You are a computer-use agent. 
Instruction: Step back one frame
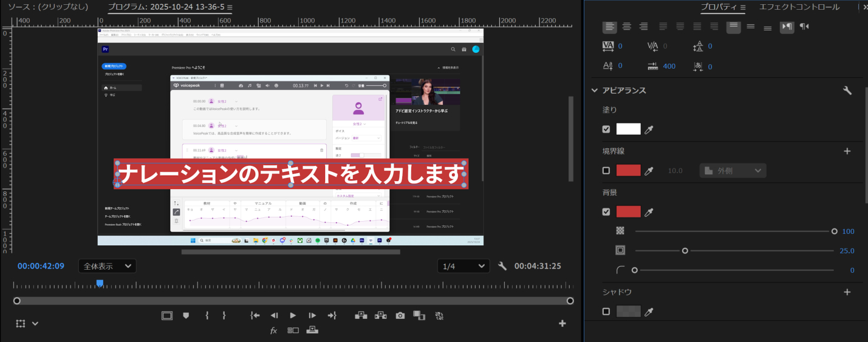[x=274, y=315]
